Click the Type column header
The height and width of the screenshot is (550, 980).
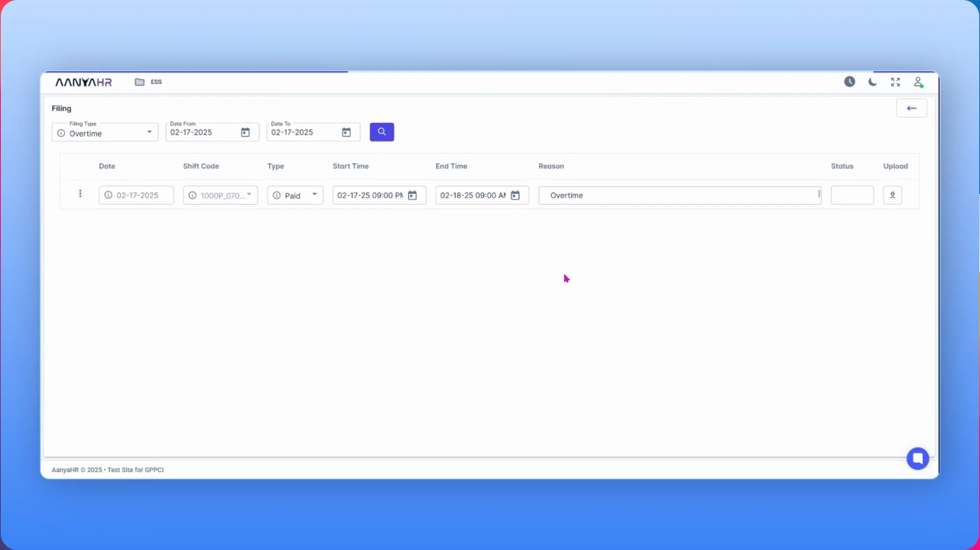(275, 166)
